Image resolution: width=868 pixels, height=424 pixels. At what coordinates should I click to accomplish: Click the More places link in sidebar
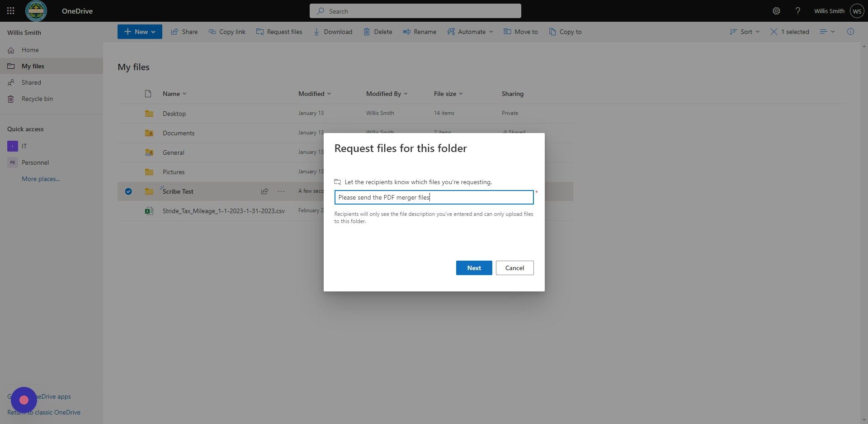41,179
